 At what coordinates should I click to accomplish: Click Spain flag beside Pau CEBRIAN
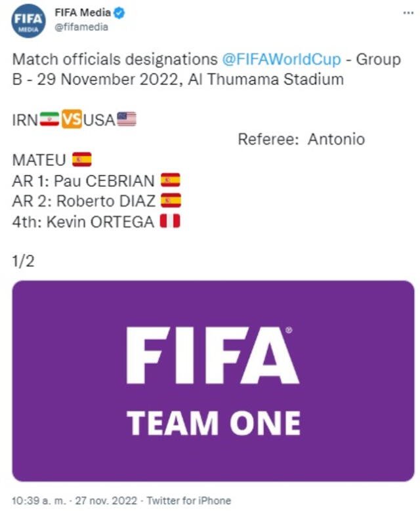170,180
